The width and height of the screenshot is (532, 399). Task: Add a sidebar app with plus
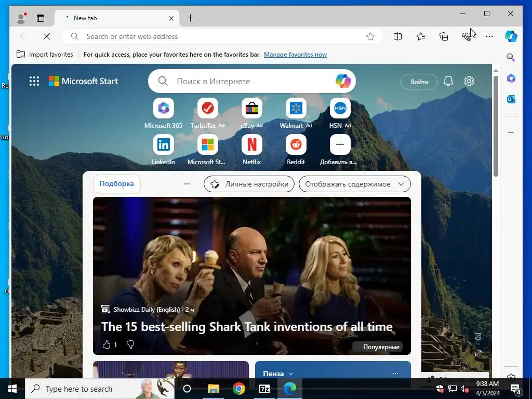pos(511,132)
